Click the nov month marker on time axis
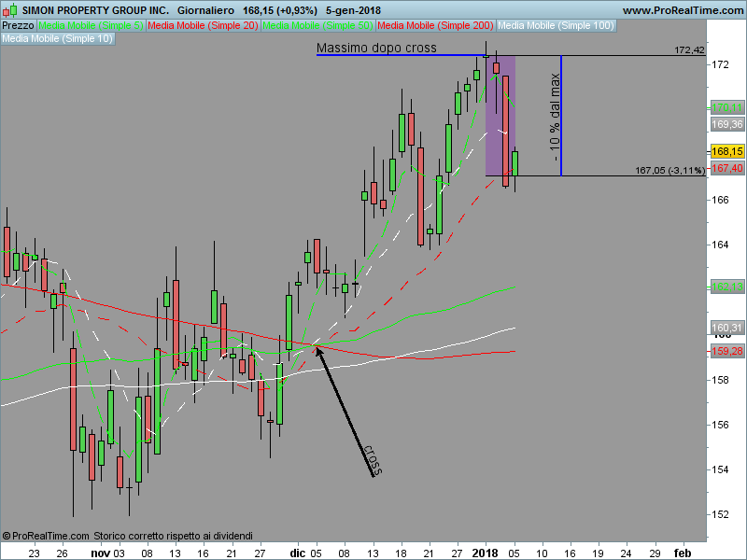 [x=101, y=553]
